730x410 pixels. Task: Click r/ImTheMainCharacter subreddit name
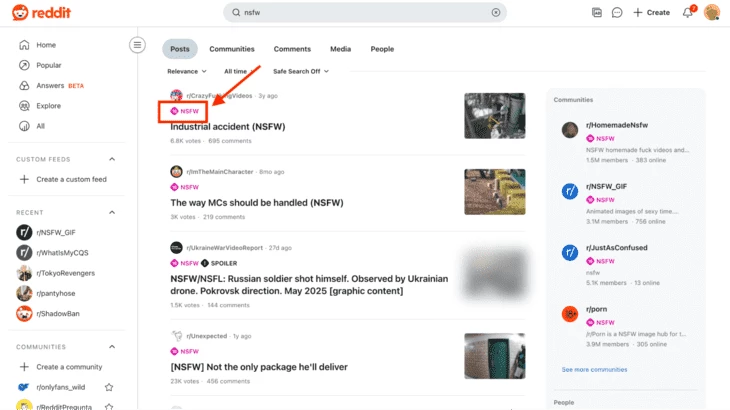point(220,172)
